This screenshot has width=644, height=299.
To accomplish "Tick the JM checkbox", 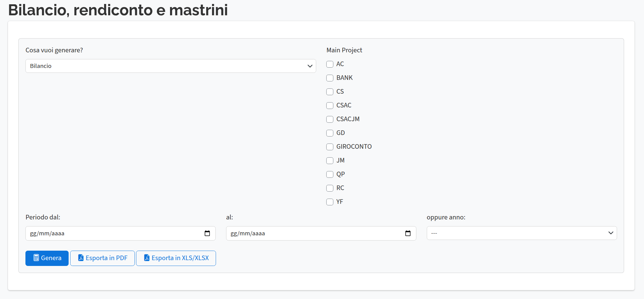I will click(x=330, y=161).
